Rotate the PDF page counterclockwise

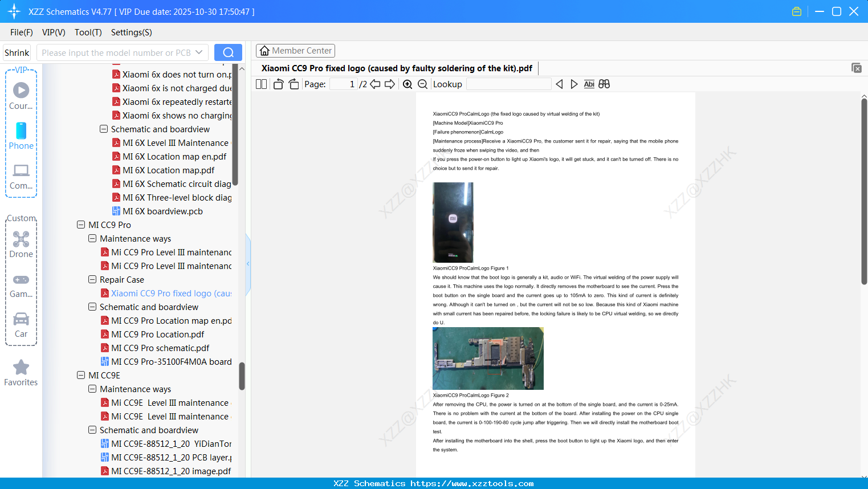[x=278, y=84]
